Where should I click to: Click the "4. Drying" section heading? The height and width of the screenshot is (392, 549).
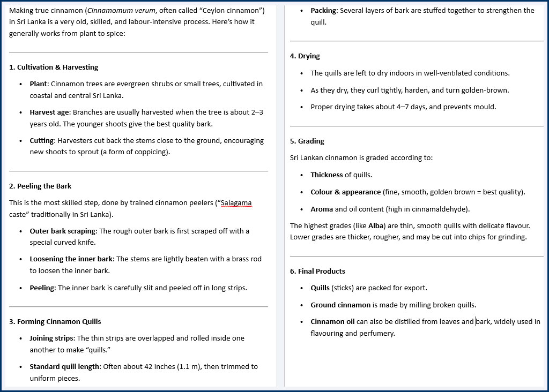[305, 56]
